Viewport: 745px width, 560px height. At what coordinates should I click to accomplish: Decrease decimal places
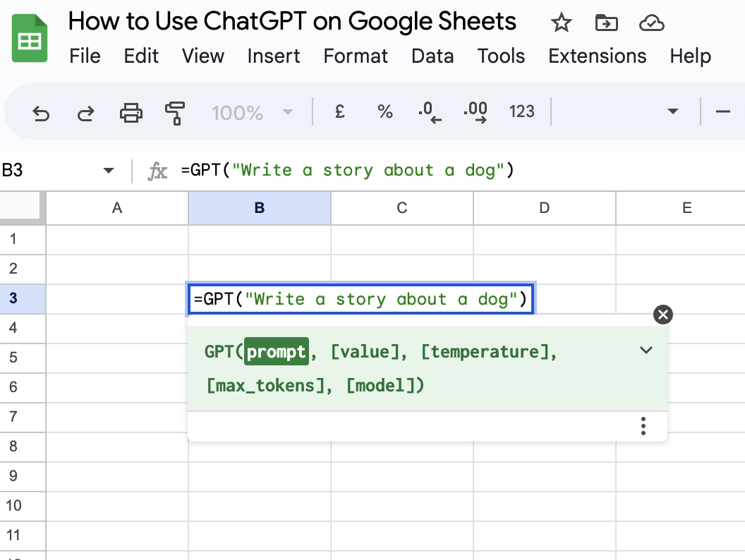[430, 111]
